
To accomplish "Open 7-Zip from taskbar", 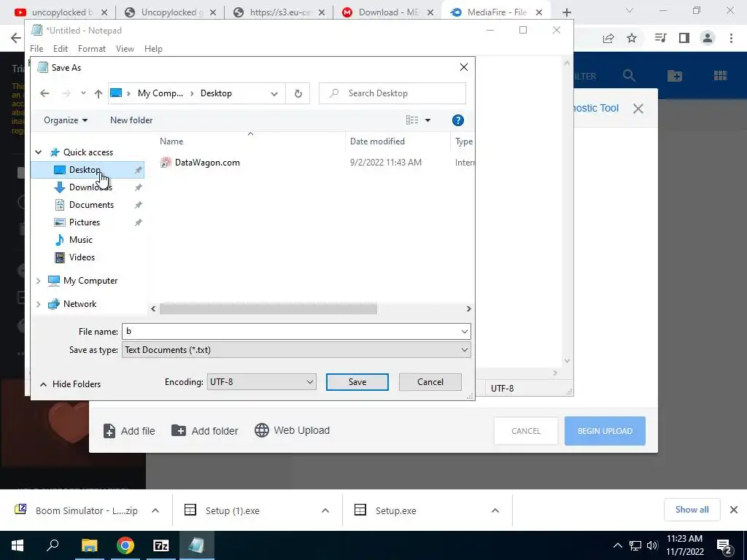I will pos(161,545).
